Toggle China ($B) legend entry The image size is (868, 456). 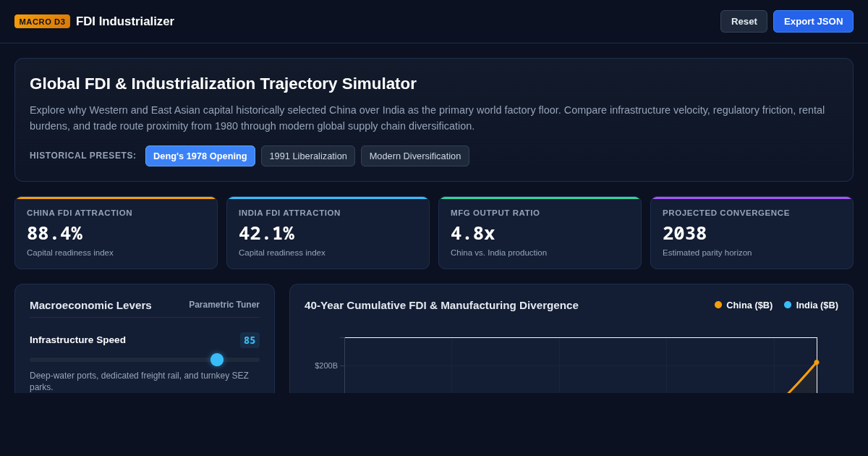[744, 305]
